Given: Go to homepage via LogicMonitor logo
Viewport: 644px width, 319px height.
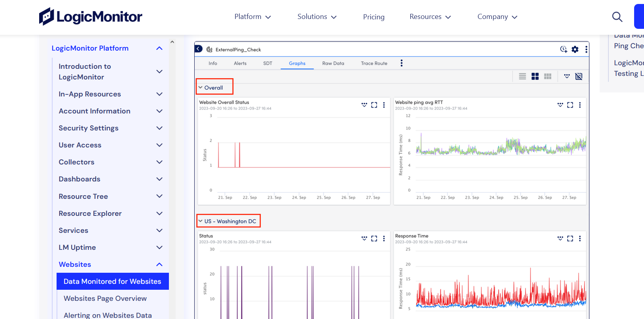Looking at the screenshot, I should tap(91, 17).
